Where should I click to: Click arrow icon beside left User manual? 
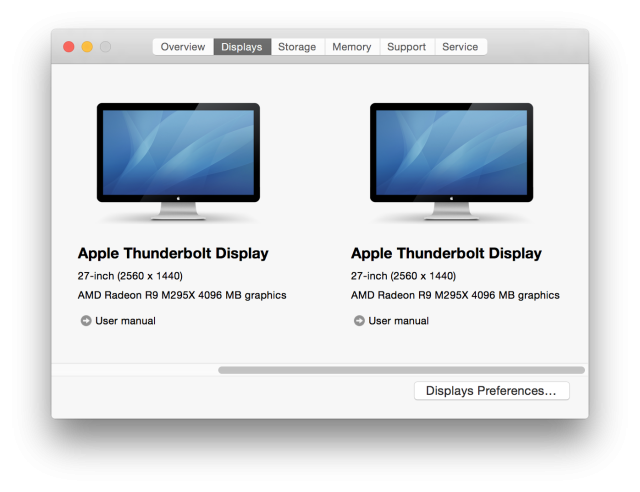[86, 321]
